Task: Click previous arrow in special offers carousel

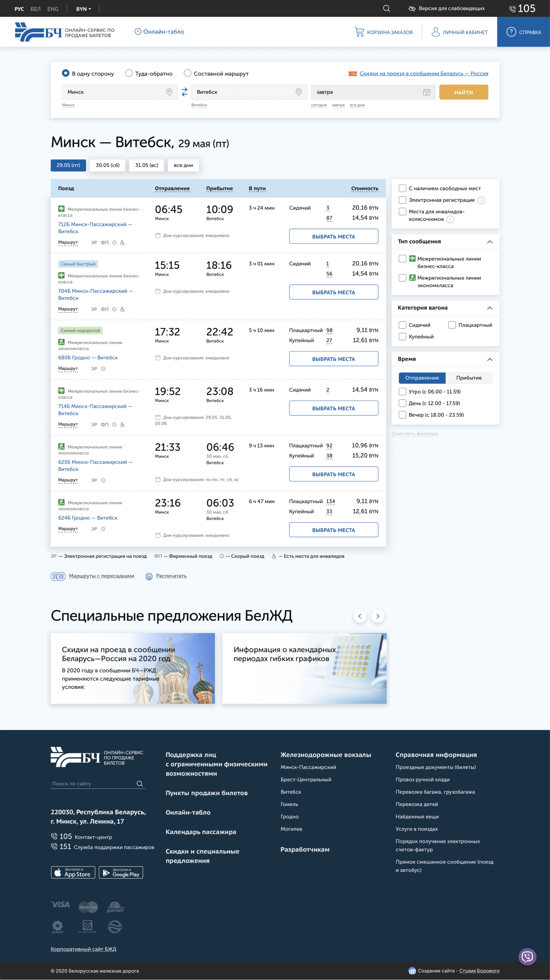Action: [x=359, y=616]
